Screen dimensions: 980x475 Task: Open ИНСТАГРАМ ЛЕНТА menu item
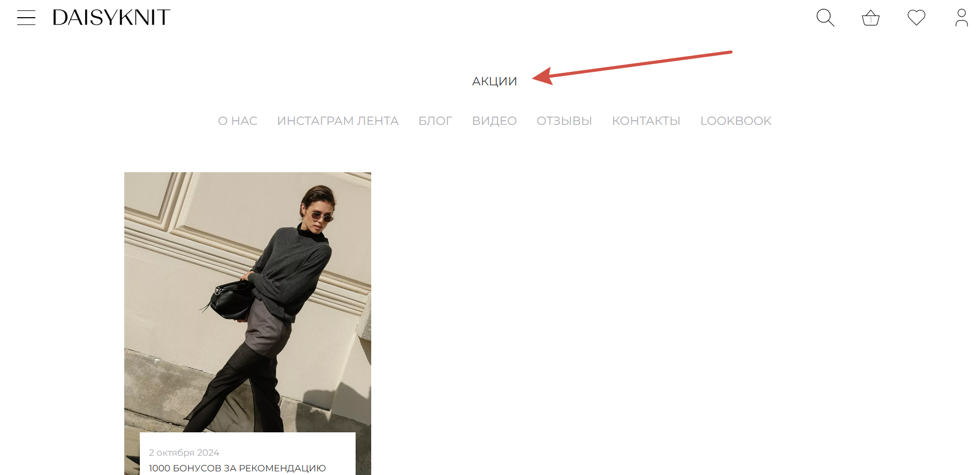(338, 121)
